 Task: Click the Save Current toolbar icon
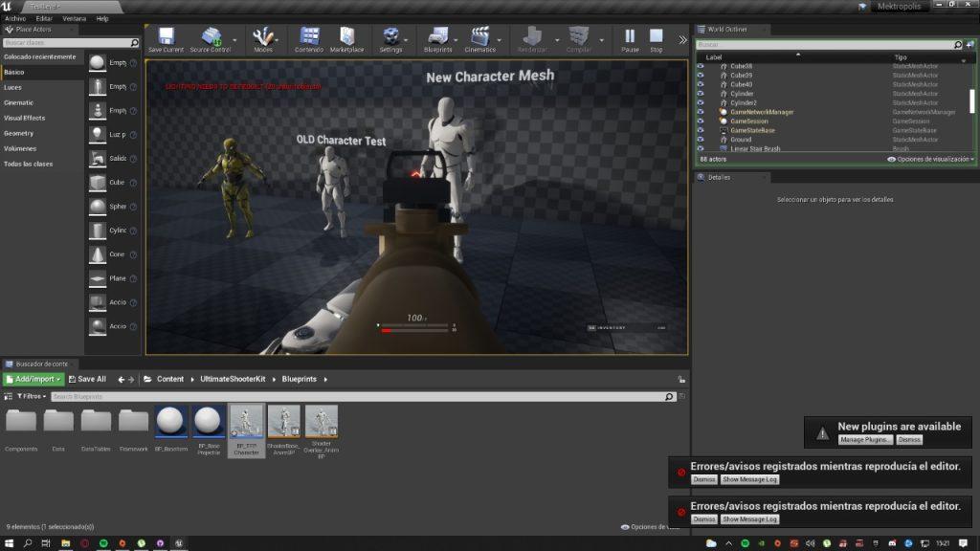[167, 38]
